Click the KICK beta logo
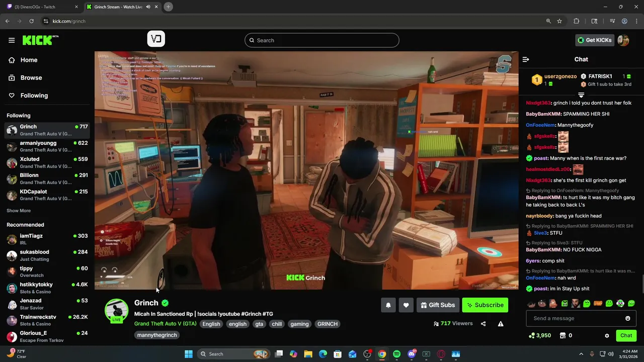644x362 pixels. tap(40, 40)
